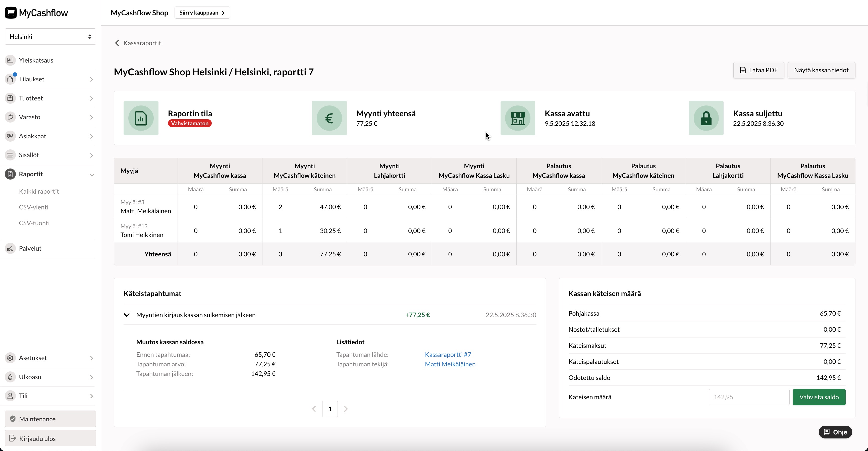
Task: Click the Maintenance shield icon
Action: [x=13, y=419]
